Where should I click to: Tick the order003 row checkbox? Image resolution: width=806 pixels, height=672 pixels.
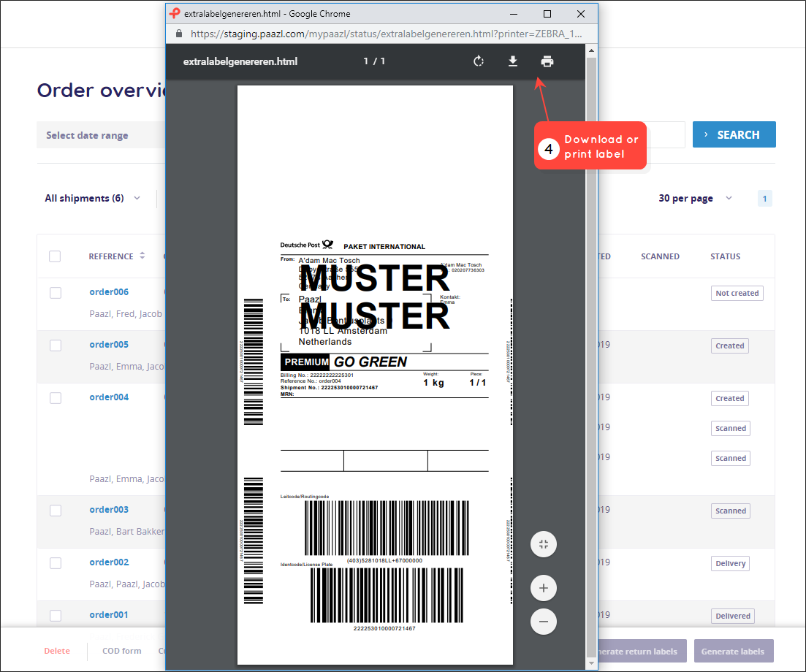(56, 510)
